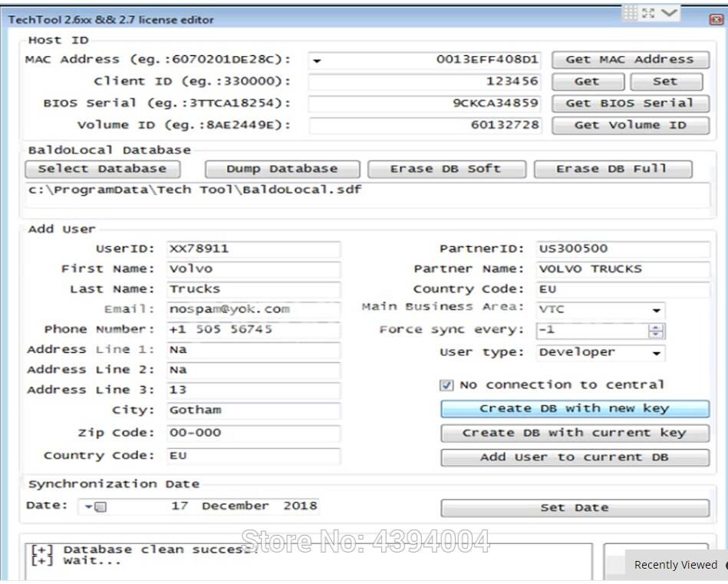The height and width of the screenshot is (584, 728).
Task: Click the UserID input field
Action: 253,249
